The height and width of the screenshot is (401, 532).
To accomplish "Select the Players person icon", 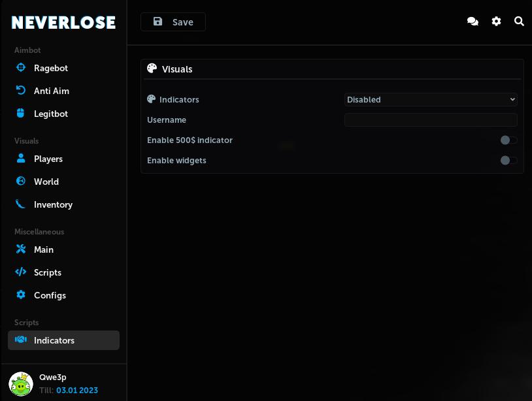I will pos(21,159).
